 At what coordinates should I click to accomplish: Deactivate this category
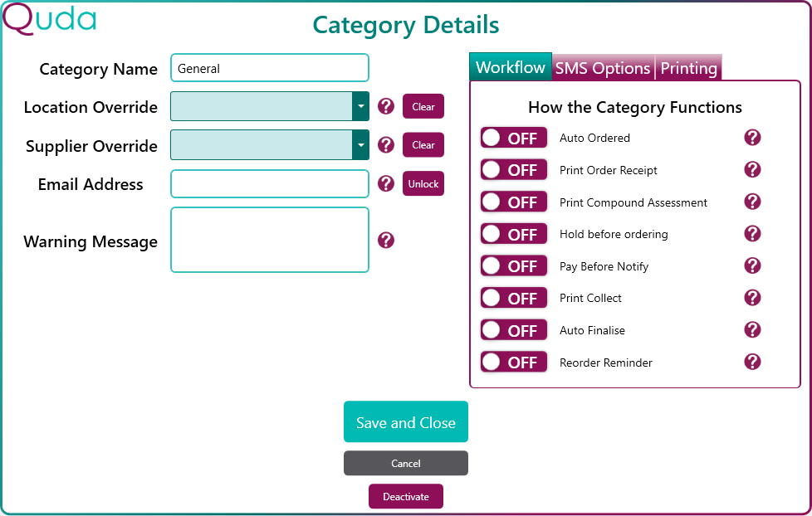[406, 496]
